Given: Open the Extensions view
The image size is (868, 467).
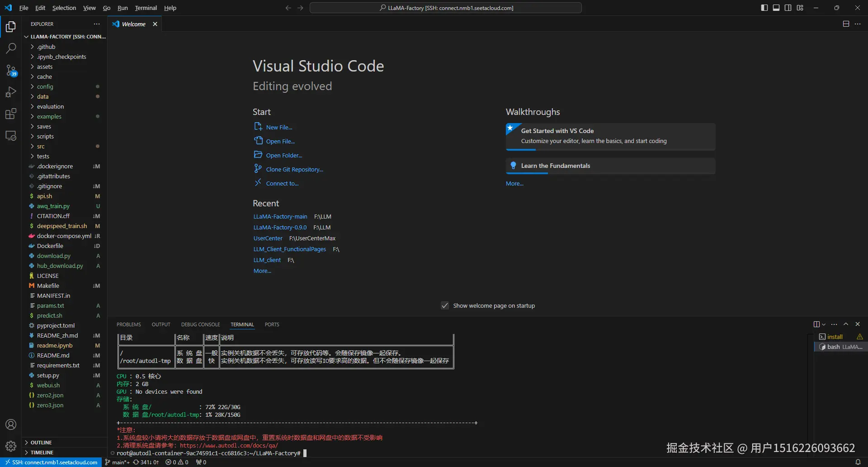Looking at the screenshot, I should click(11, 114).
